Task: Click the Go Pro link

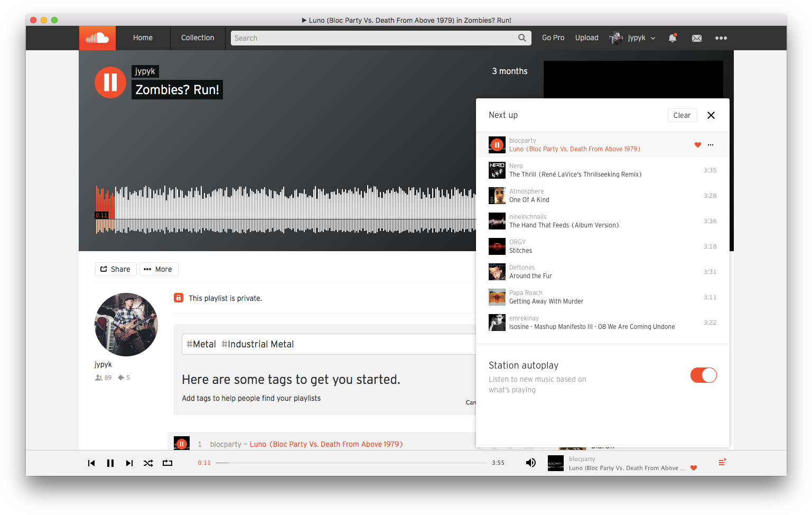Action: point(553,38)
